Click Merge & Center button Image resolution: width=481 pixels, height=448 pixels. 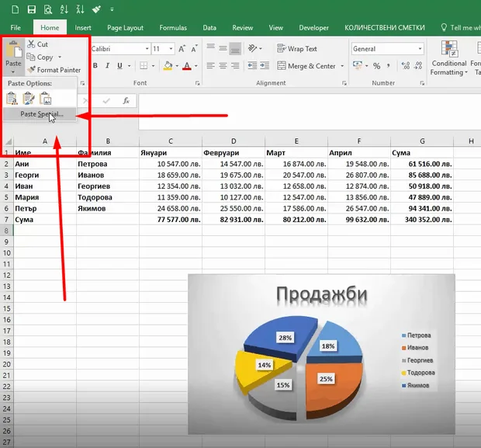pos(306,66)
